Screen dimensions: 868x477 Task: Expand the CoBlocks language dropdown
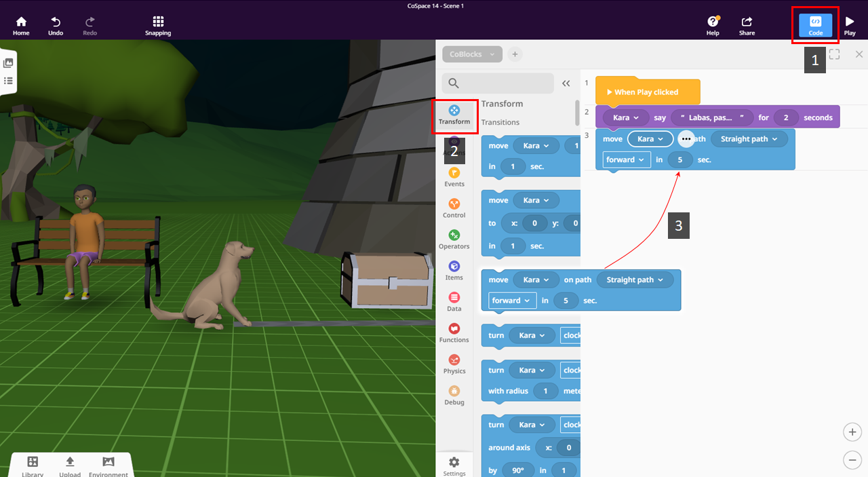[472, 54]
